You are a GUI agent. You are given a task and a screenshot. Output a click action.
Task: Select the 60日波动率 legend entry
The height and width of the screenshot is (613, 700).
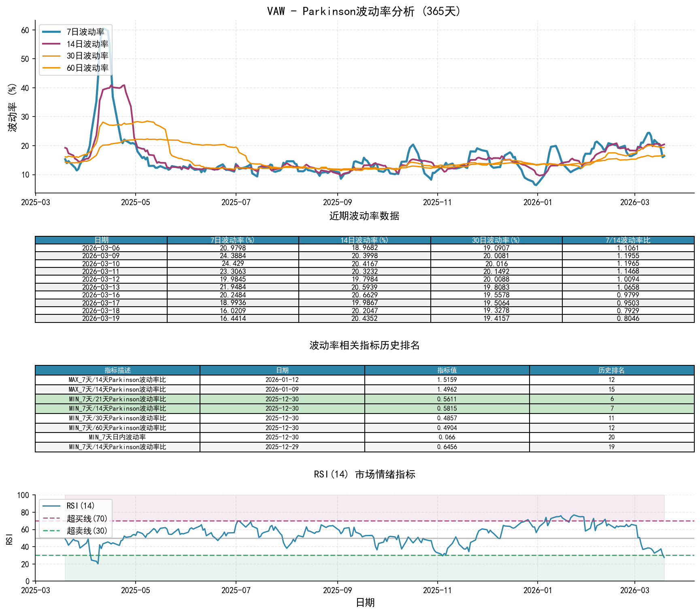tap(87, 68)
